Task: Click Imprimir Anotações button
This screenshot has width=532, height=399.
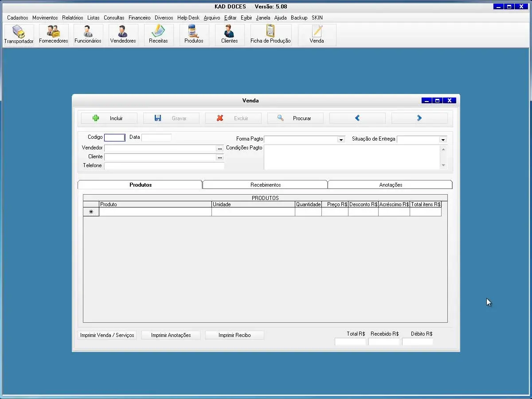Action: [x=171, y=335]
